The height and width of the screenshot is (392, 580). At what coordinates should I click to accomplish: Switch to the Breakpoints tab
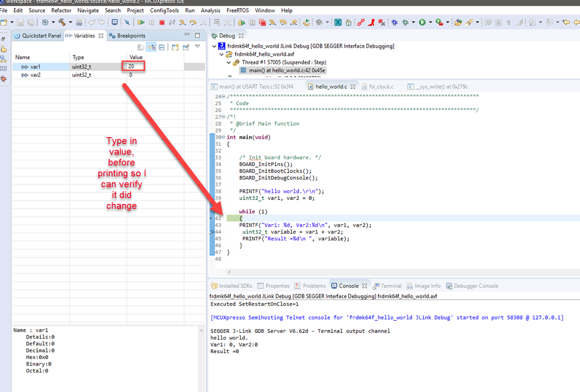127,36
